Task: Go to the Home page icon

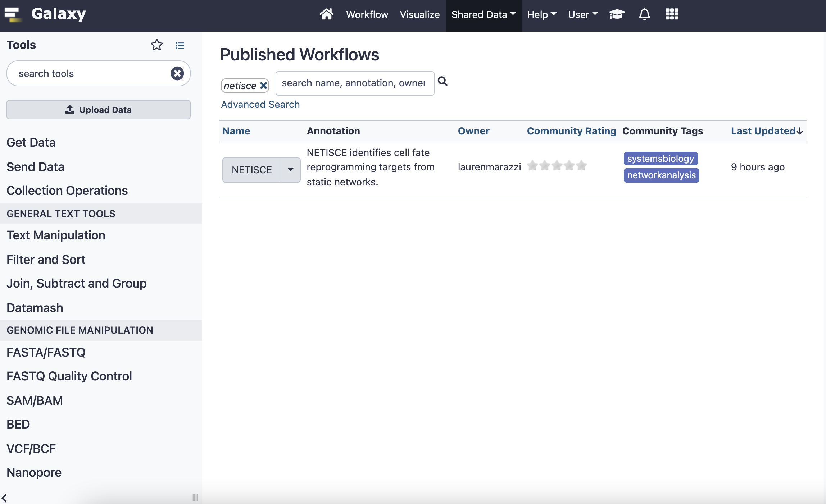Action: [x=326, y=14]
